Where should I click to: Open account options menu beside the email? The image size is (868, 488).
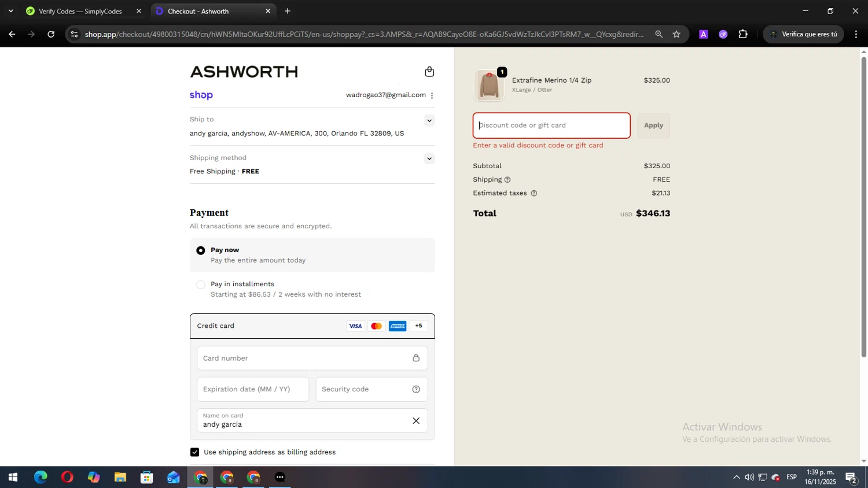432,95
